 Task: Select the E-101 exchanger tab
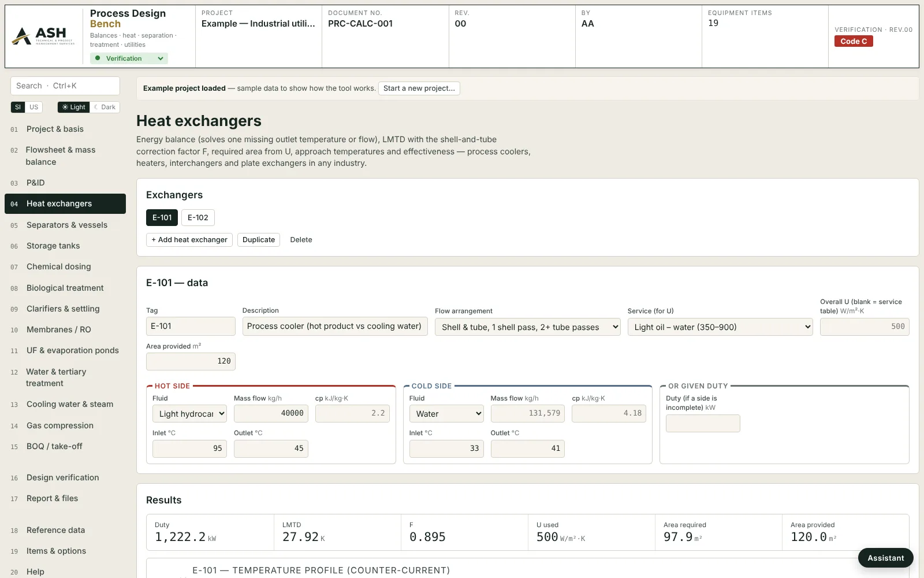coord(162,217)
